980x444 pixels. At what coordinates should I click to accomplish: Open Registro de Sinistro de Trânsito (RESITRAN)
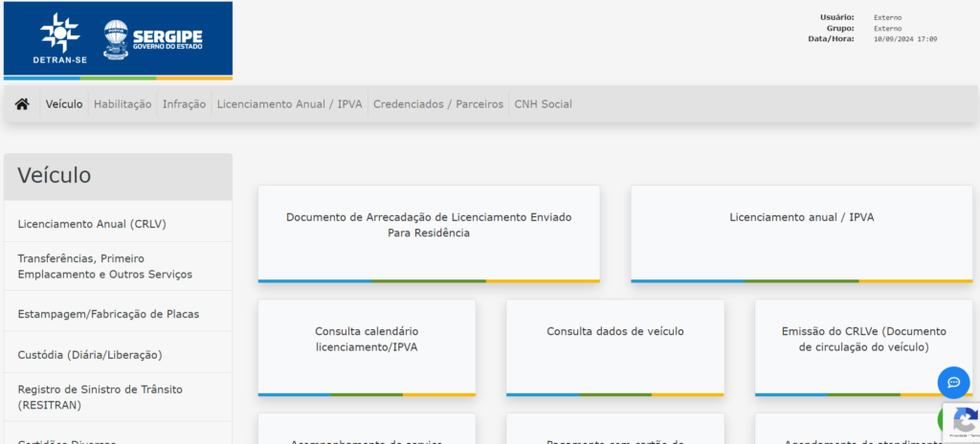(100, 397)
